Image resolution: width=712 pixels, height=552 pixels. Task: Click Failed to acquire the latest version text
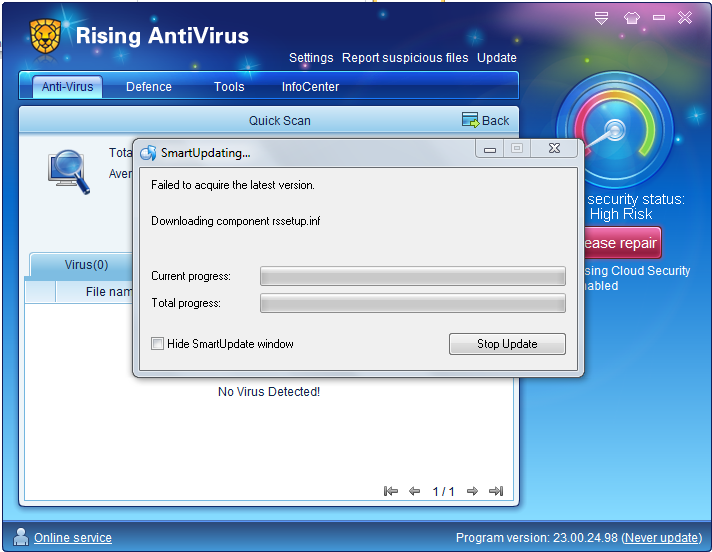click(x=233, y=185)
